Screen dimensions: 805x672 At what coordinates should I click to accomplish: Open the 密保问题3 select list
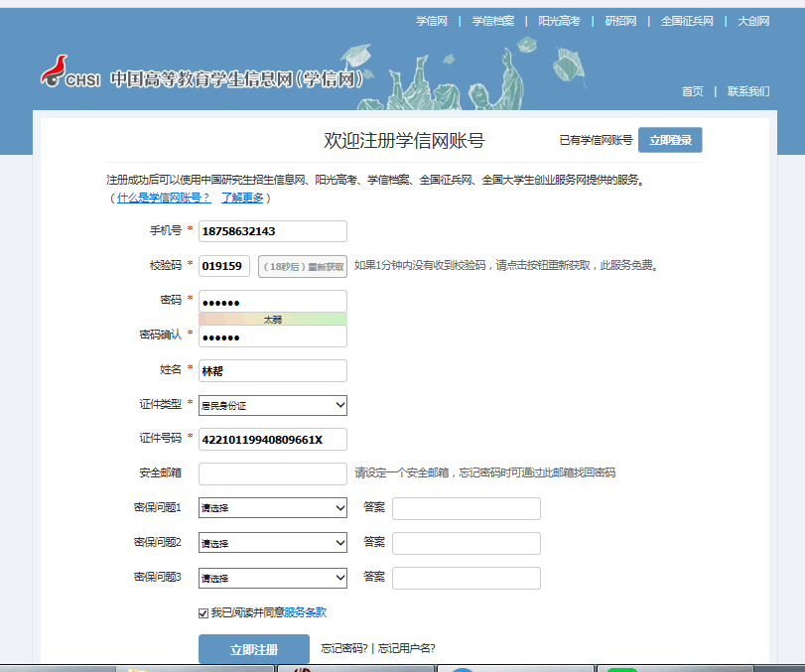click(273, 578)
